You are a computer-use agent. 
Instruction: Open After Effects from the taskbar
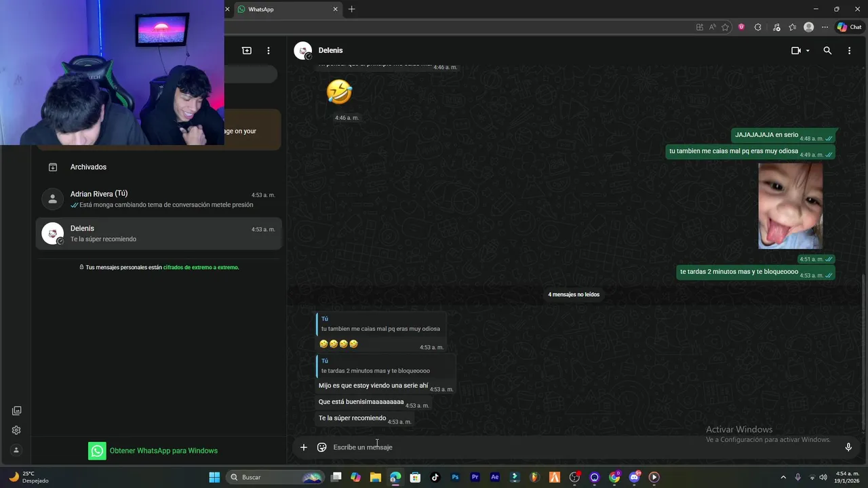pyautogui.click(x=495, y=477)
